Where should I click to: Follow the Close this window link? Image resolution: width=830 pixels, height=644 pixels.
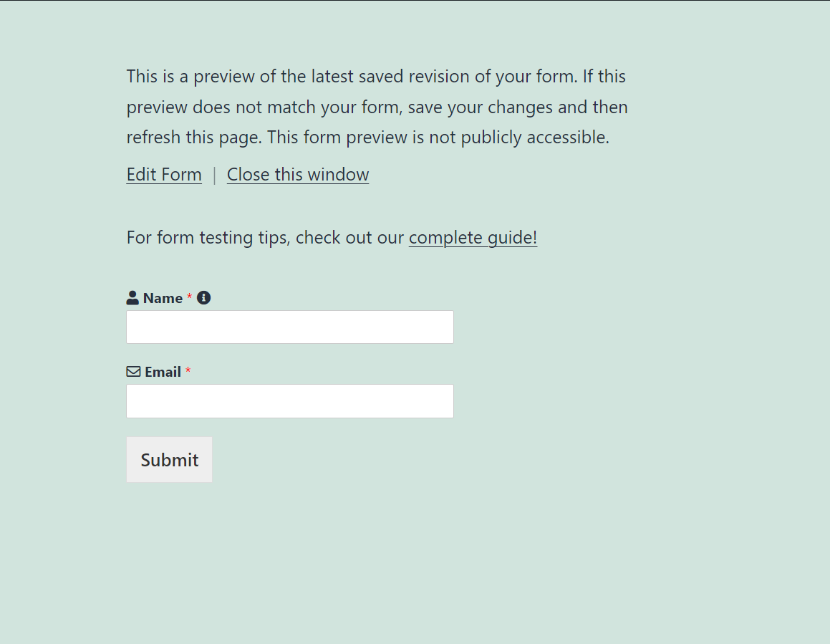coord(298,174)
